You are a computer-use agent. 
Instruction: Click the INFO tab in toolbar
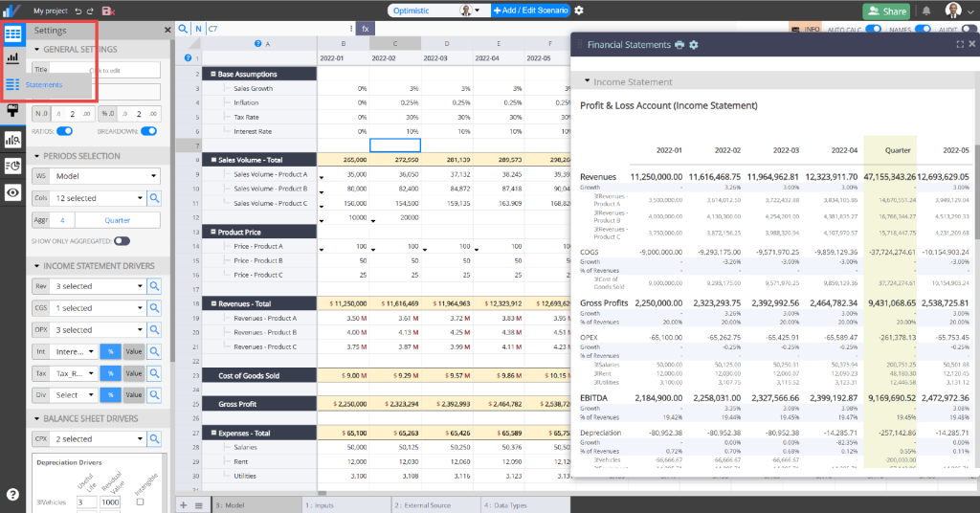[x=806, y=29]
